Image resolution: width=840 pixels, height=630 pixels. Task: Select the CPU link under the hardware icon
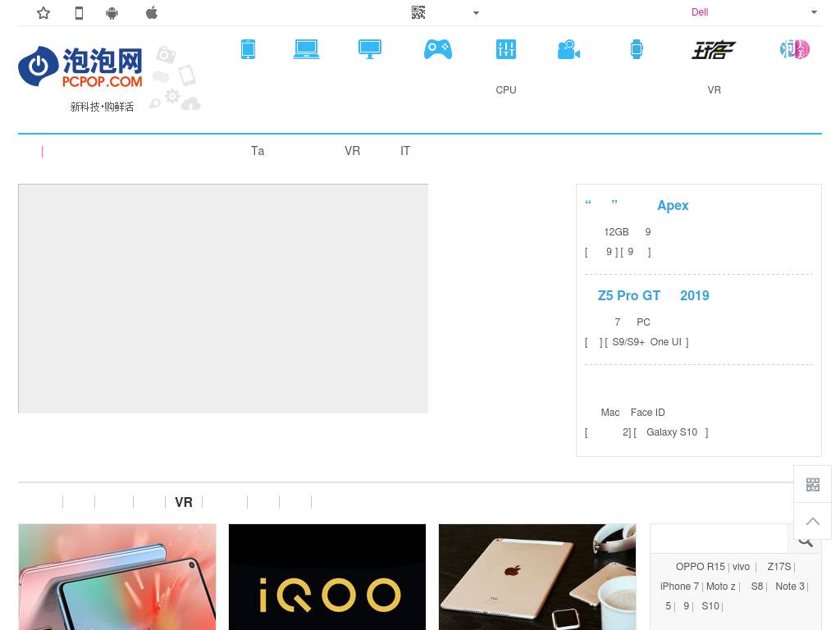[x=505, y=90]
